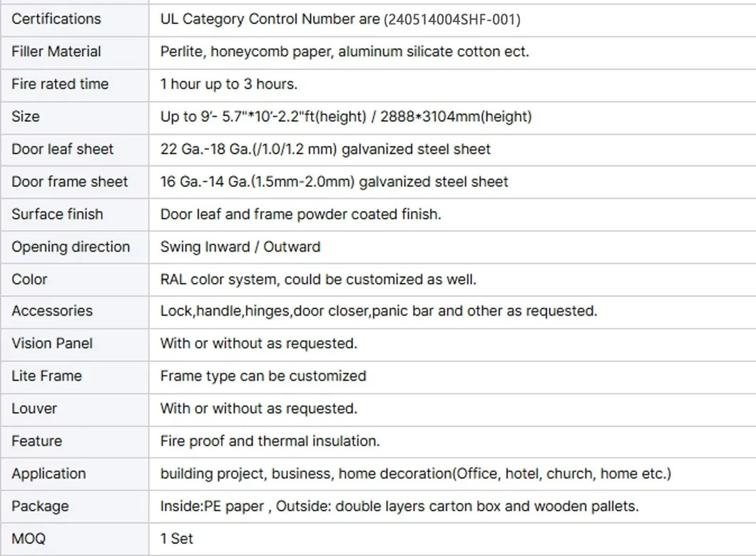Select the Lite Frame customized value

pos(263,376)
